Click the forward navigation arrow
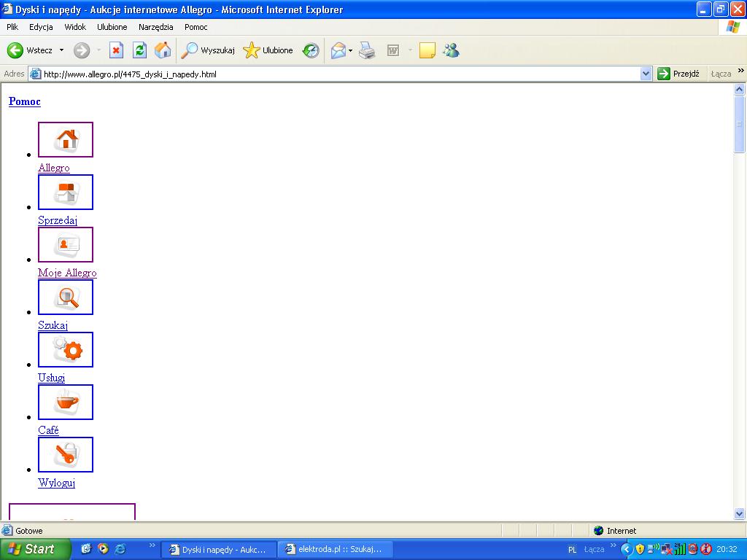The width and height of the screenshot is (747, 560). [82, 50]
